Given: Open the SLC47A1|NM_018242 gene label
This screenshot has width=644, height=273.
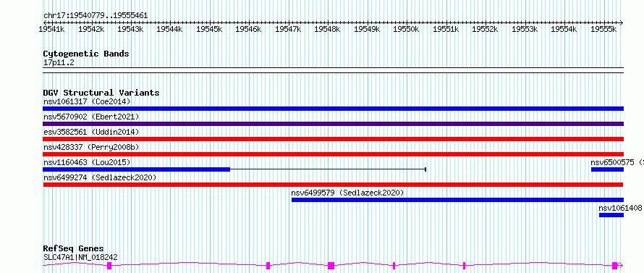Looking at the screenshot, I should point(80,257).
